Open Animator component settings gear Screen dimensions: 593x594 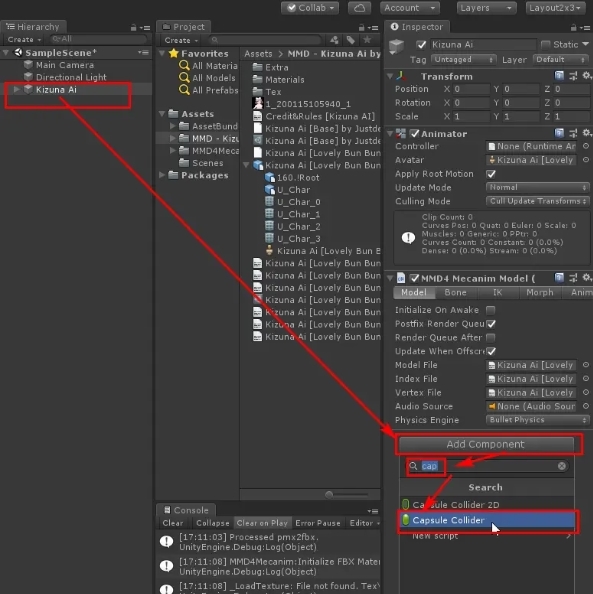tap(586, 133)
